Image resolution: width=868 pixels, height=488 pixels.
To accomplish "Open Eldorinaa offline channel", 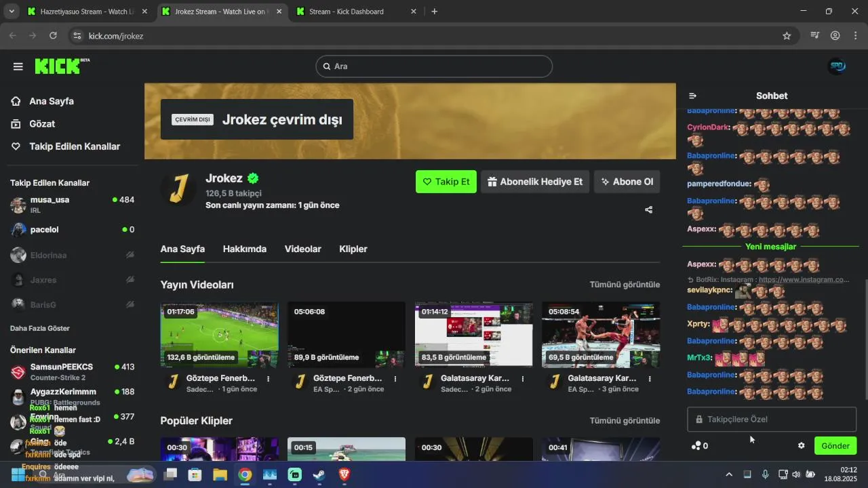I will 72,255.
